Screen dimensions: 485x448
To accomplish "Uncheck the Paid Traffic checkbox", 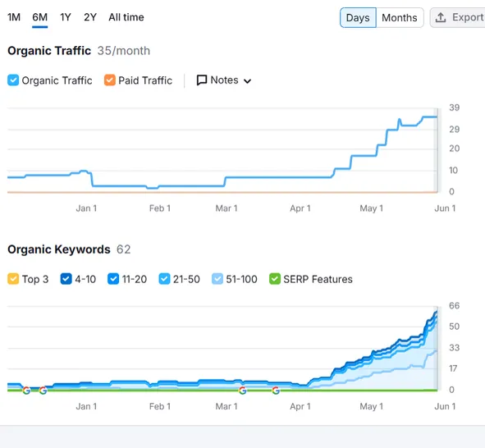I will point(110,80).
